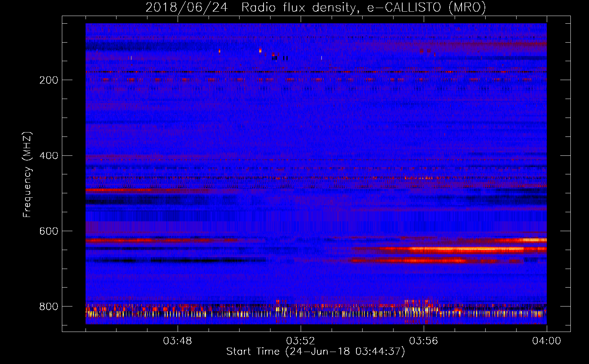The height and width of the screenshot is (364, 589).
Task: Click the 'Frequency (MHZ)' axis label
Action: point(27,174)
